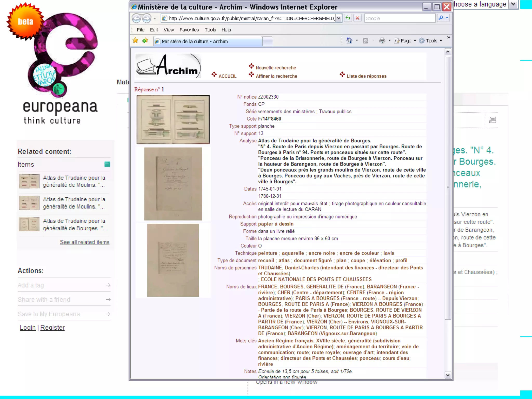Click the vertical scrollbar down arrow
Screen dimensions: 532x399
(448, 375)
